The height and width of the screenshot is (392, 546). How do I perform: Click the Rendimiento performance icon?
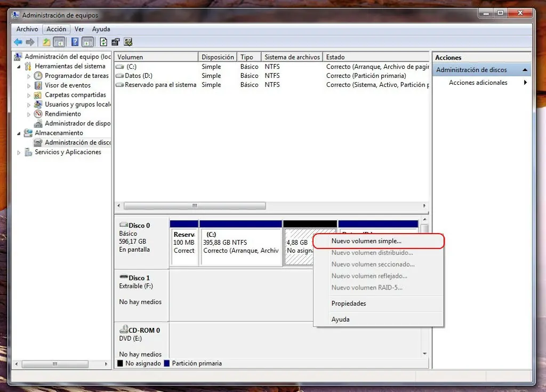[x=38, y=114]
